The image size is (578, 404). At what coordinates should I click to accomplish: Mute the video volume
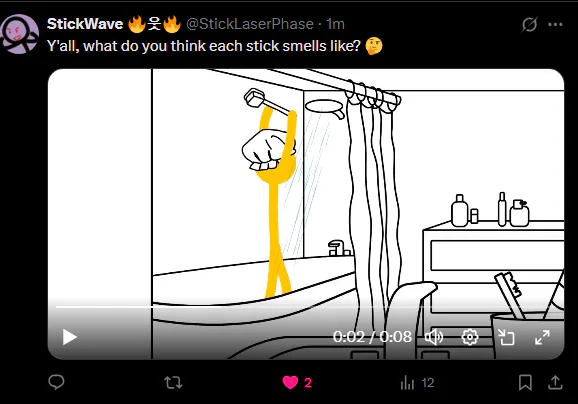[434, 337]
